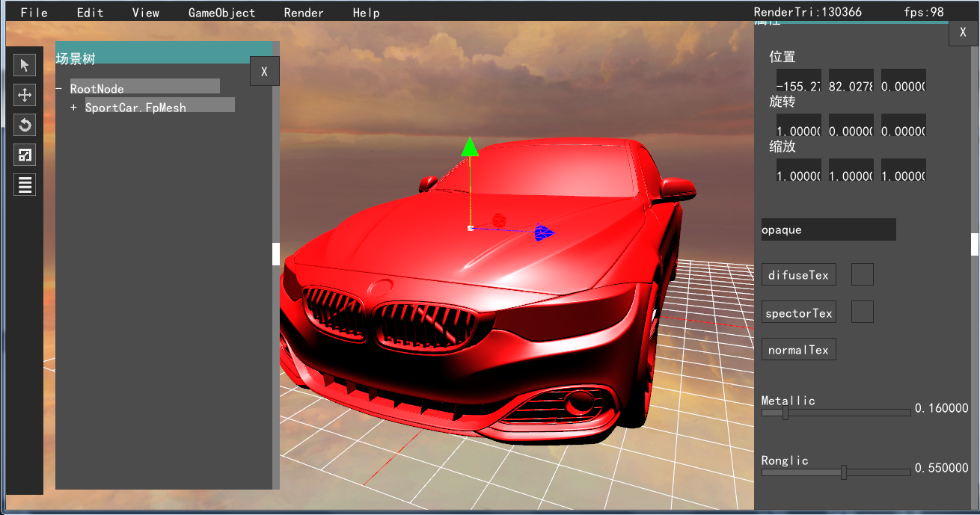Viewport: 980px width, 515px height.
Task: Select RootNode in the scene tree
Action: pos(145,87)
